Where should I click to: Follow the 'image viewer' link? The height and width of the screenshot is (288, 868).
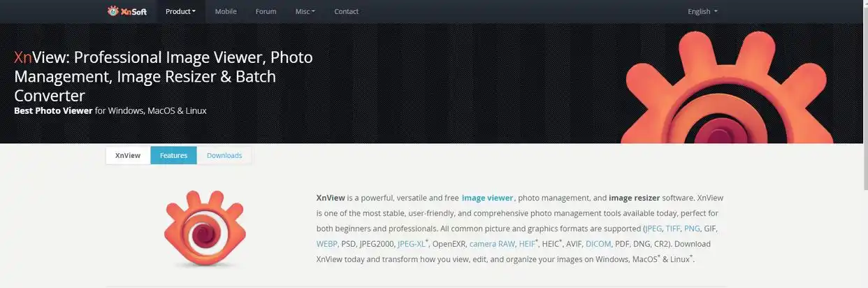pyautogui.click(x=487, y=198)
